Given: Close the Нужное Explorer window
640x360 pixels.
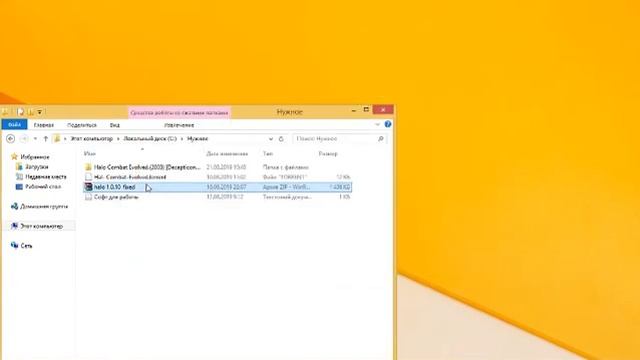Looking at the screenshot, I should pyautogui.click(x=383, y=109).
